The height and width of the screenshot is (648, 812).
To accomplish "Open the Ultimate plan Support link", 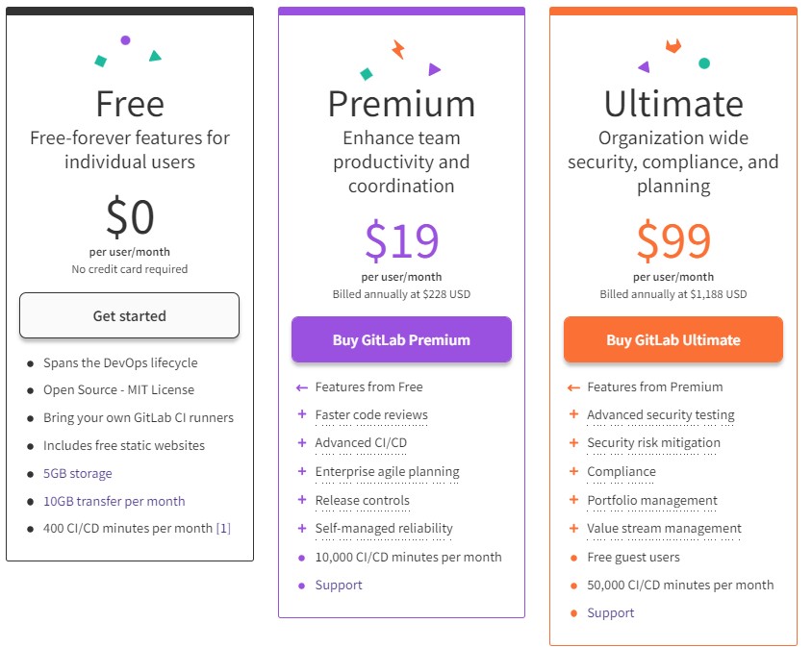I will click(611, 612).
